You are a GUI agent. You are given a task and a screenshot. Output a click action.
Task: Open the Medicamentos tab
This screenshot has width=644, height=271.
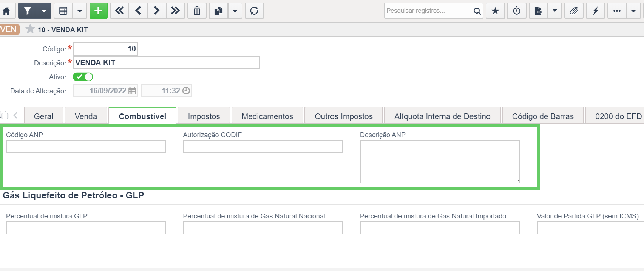point(267,116)
